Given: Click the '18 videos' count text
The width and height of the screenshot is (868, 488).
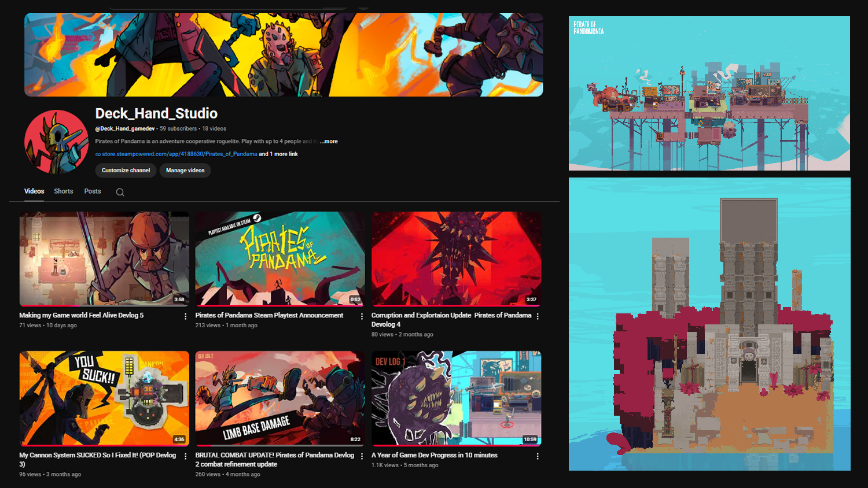Looking at the screenshot, I should [x=214, y=129].
